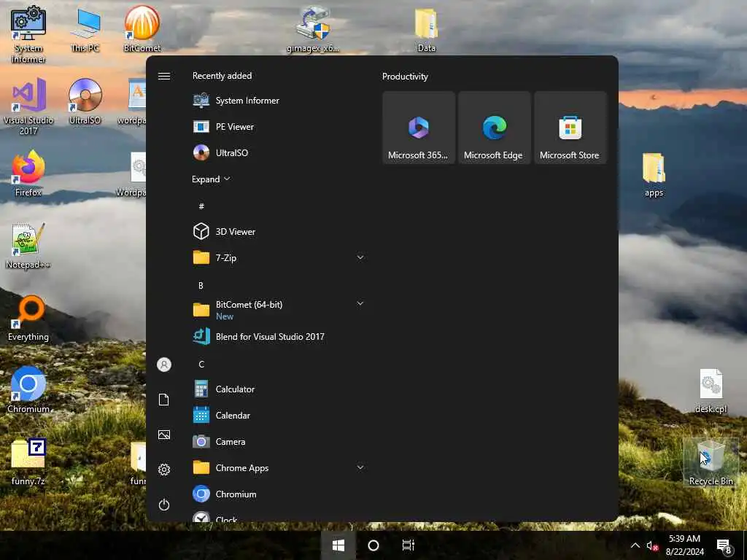Viewport: 747px width, 560px height.
Task: Select the UltraISO desktop shortcut
Action: tap(85, 101)
